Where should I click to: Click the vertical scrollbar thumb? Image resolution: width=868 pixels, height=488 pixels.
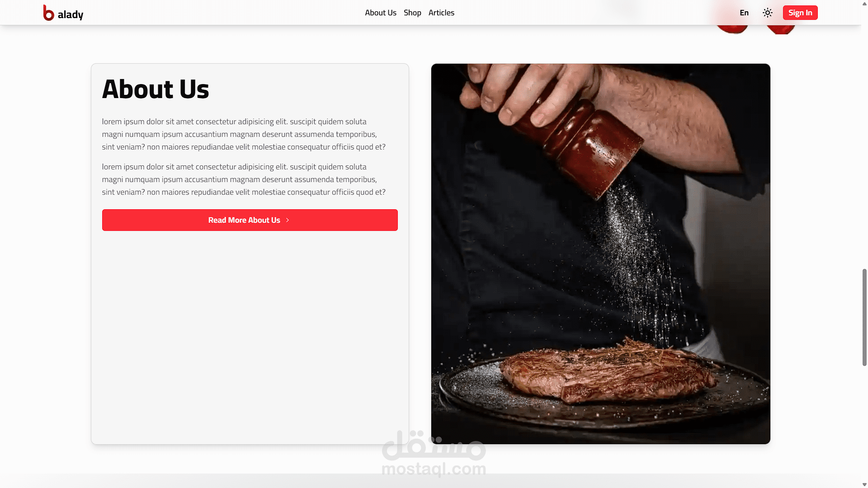(864, 317)
